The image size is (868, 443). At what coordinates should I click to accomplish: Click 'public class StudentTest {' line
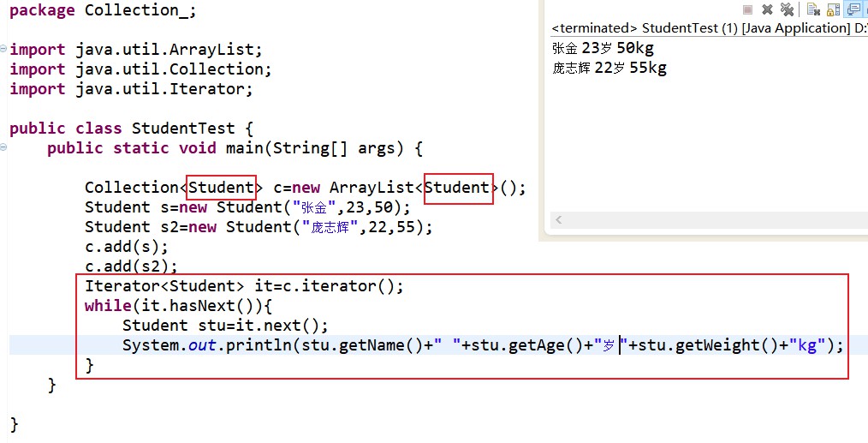tap(131, 129)
